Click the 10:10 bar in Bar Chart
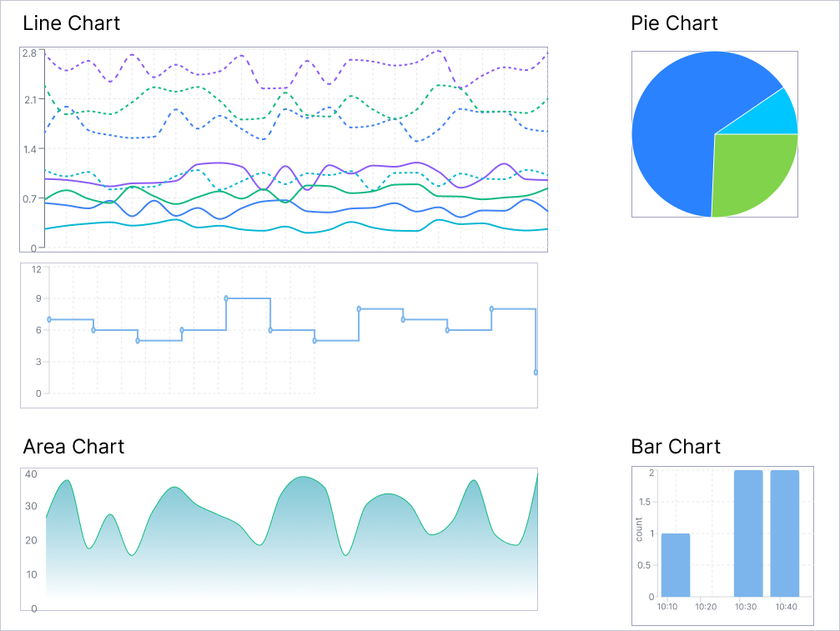 [676, 565]
